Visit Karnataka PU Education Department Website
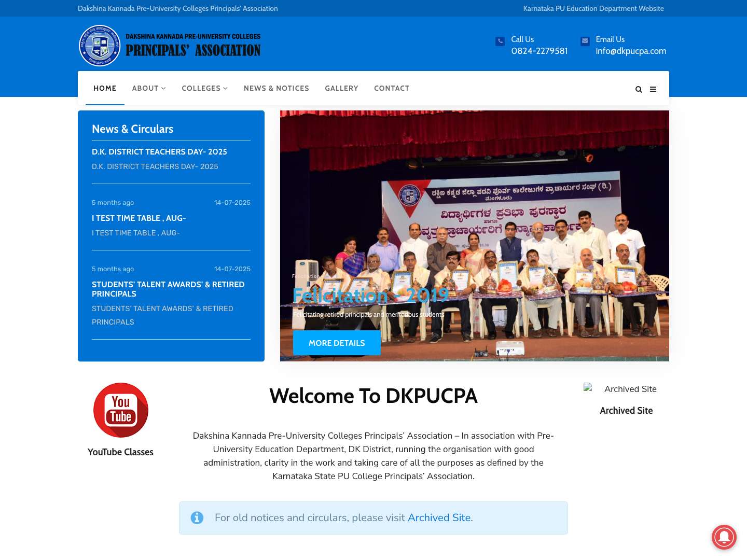This screenshot has height=560, width=747. click(x=593, y=8)
